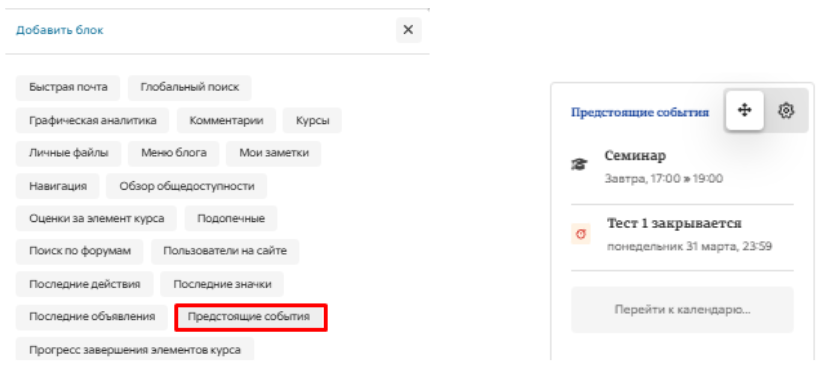
Task: Choose Прогресс завершения элементов курса block
Action: pos(135,349)
